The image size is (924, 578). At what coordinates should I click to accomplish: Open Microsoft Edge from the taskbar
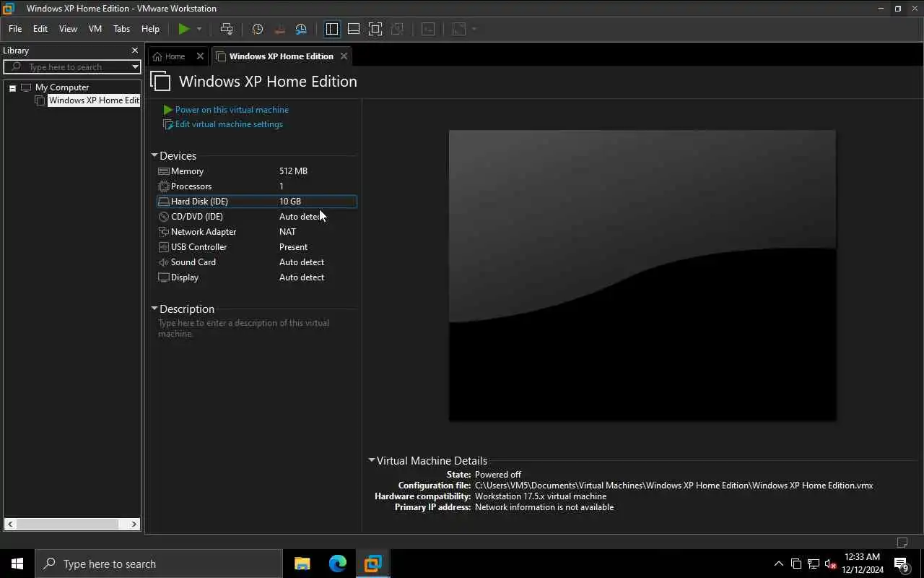(338, 564)
